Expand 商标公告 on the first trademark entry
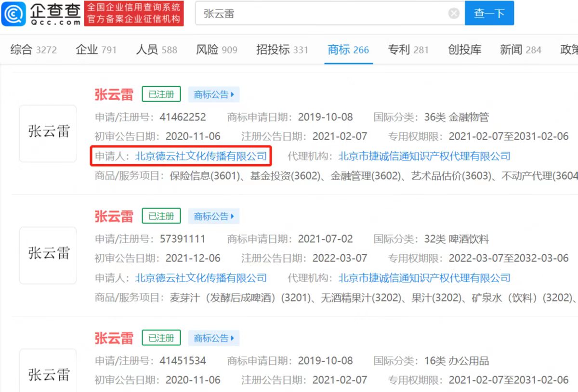 point(213,94)
